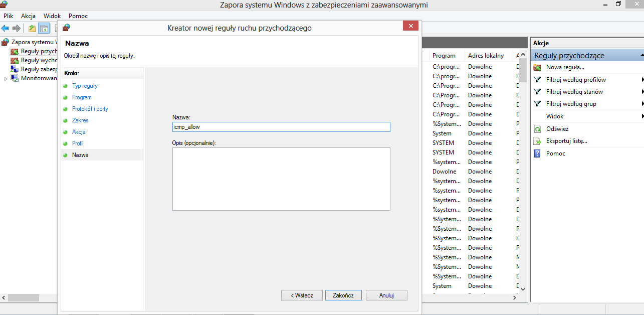Go to the Akcja step in Kroki list

pos(79,132)
